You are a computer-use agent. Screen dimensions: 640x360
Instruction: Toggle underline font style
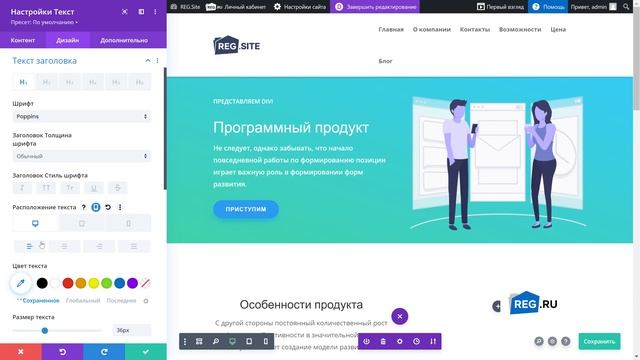point(93,188)
